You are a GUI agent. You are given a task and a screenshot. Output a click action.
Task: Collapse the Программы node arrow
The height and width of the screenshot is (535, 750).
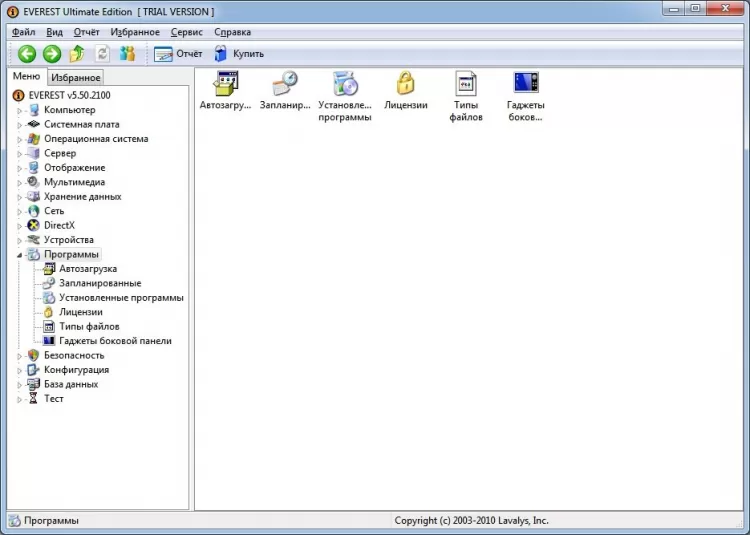pos(20,255)
